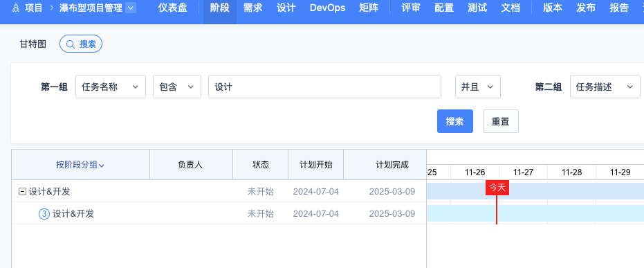The image size is (644, 268).
Task: Click the 项目 breadcrumb link
Action: coord(34,8)
